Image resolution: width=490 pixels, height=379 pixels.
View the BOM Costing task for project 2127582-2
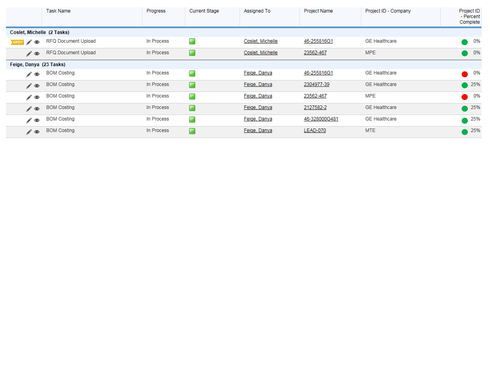(x=37, y=109)
